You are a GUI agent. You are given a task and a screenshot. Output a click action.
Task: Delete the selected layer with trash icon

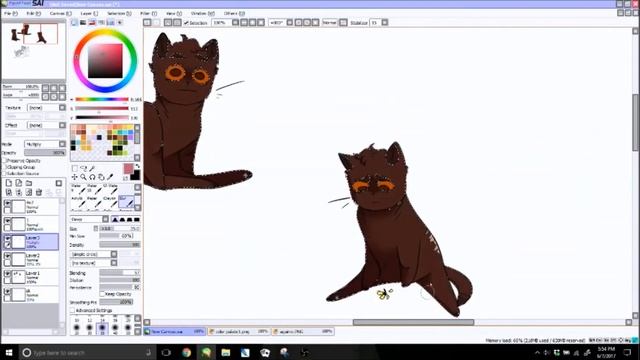[39, 192]
